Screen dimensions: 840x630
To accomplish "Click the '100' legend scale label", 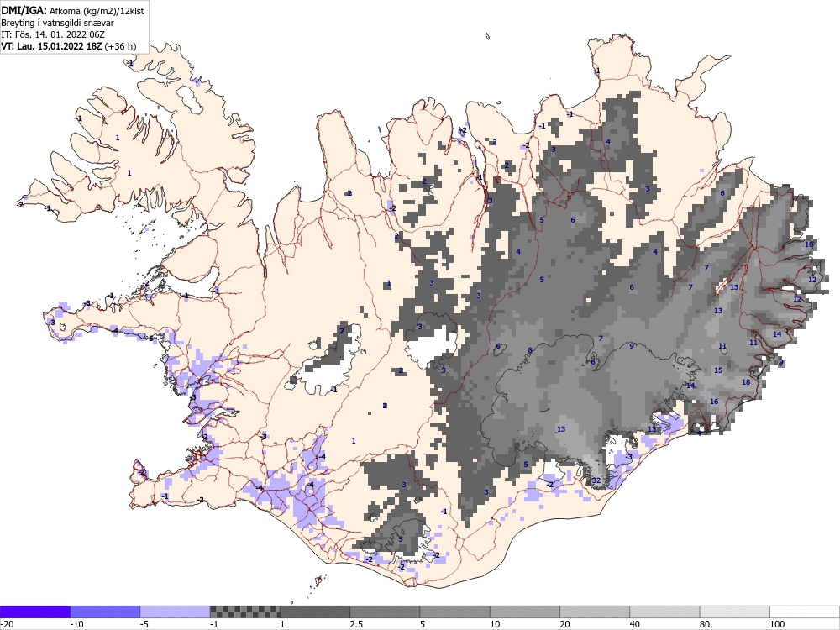I will (777, 624).
